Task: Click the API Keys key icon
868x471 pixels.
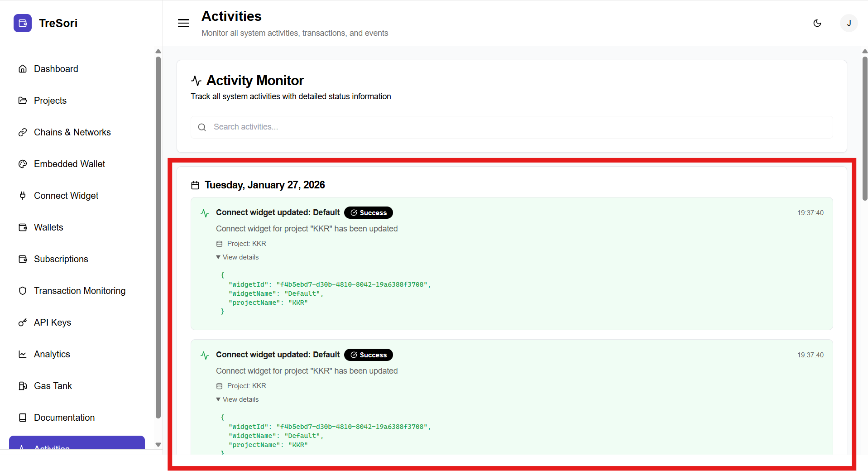Action: [23, 322]
